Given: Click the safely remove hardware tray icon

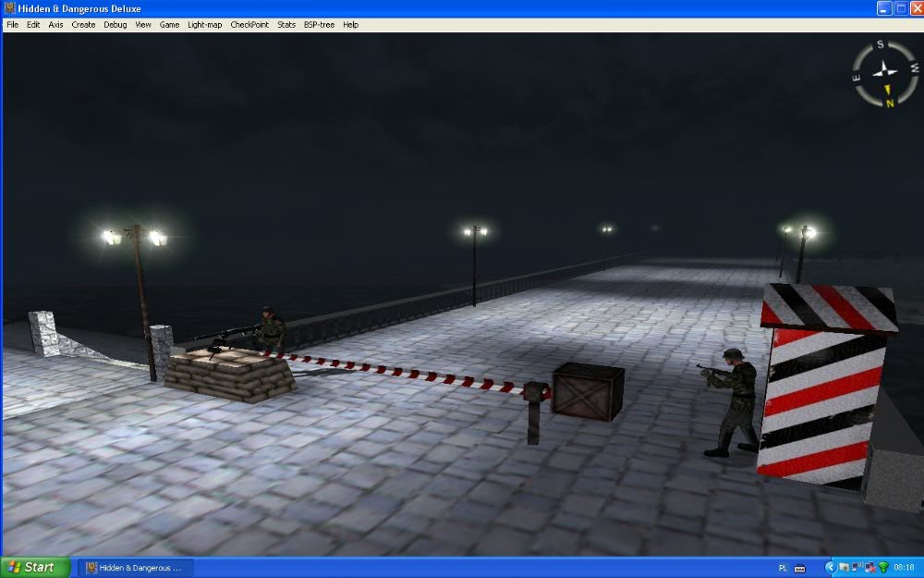Looking at the screenshot, I should tap(845, 568).
